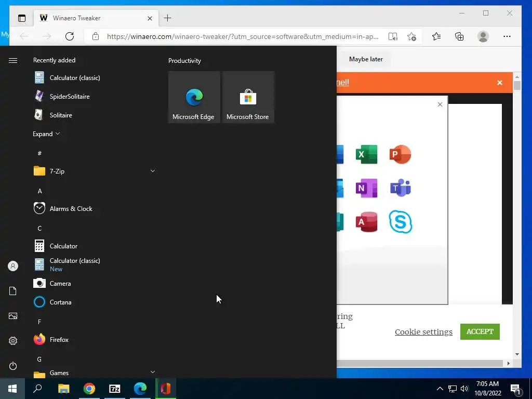Screen dimensions: 532x399
Task: Click the Maybe later button
Action: [x=366, y=59]
